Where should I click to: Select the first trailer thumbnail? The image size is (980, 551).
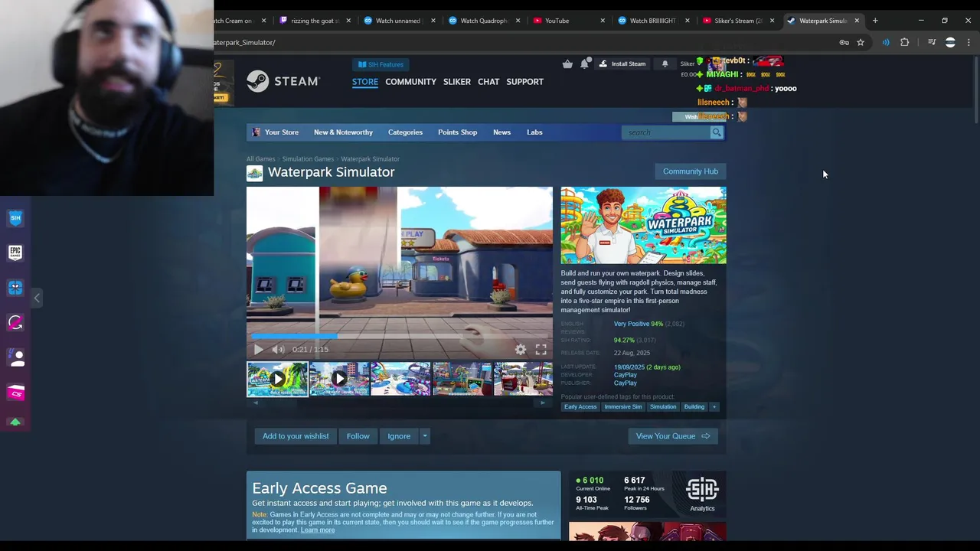tap(277, 379)
